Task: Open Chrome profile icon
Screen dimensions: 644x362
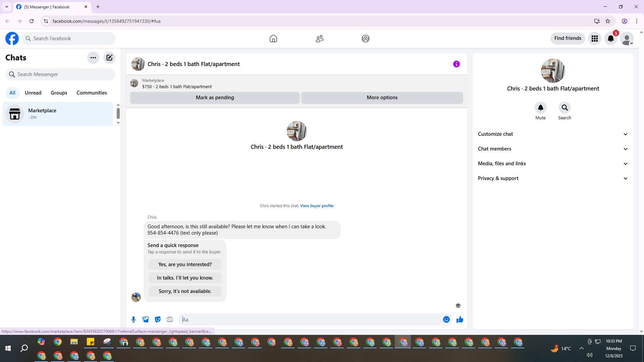Action: (x=625, y=21)
